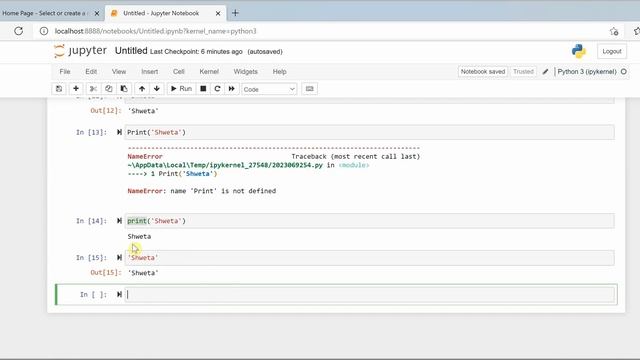Screen dimensions: 640x360
Task: Click the print('Shweta') code cell In [14]
Action: click(369, 221)
